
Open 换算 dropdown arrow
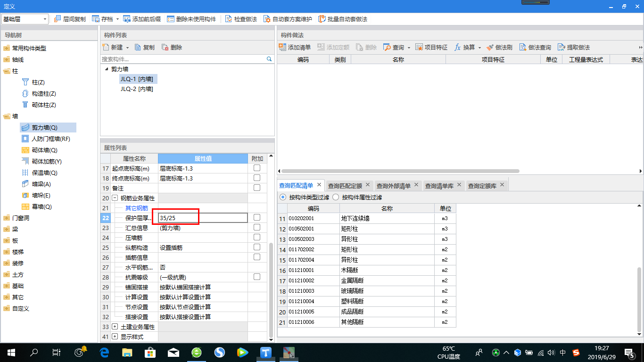coord(479,48)
